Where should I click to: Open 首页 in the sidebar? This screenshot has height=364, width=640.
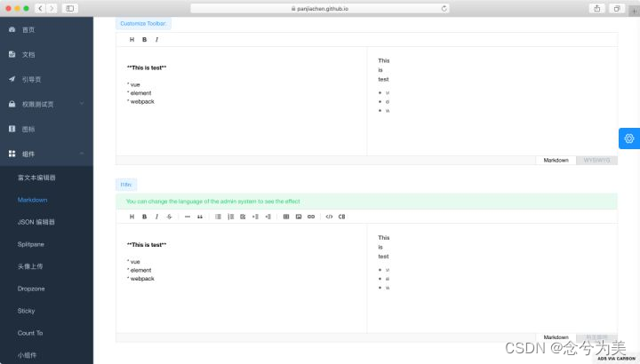coord(46,30)
